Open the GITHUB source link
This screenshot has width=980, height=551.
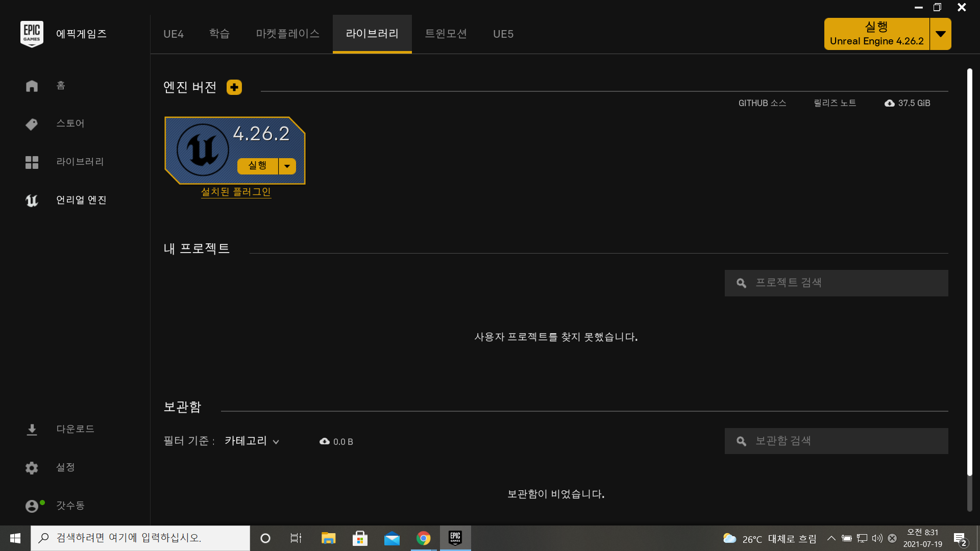[x=762, y=103]
